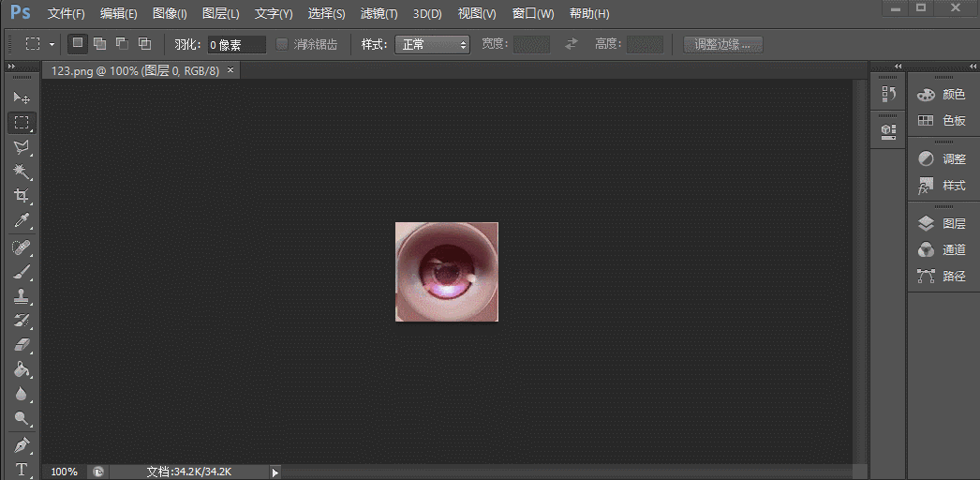This screenshot has height=480, width=980.
Task: Open the 选择(S) menu
Action: (x=326, y=14)
